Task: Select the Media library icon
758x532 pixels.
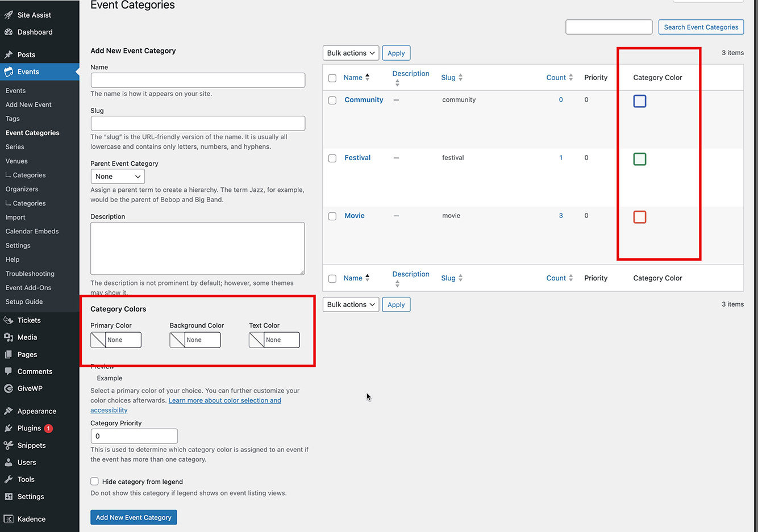Action: tap(9, 337)
